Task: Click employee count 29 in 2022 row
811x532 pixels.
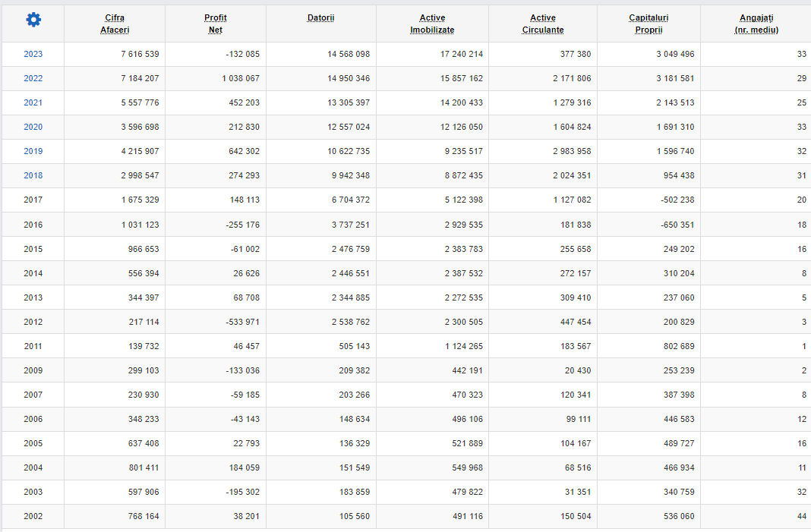Action: (802, 78)
